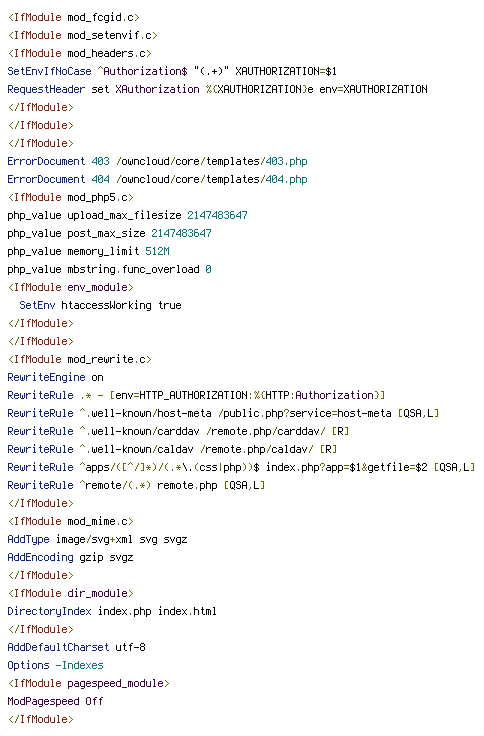Image resolution: width=484 pixels, height=736 pixels.
Task: Click the mbstring.func_overload value 0
Action: point(208,269)
